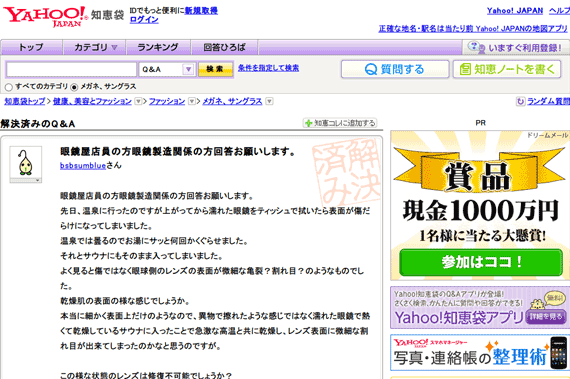The width and height of the screenshot is (570, 379).
Task: Click the Yahoo!知恵袋アプリ banner
Action: tap(480, 307)
